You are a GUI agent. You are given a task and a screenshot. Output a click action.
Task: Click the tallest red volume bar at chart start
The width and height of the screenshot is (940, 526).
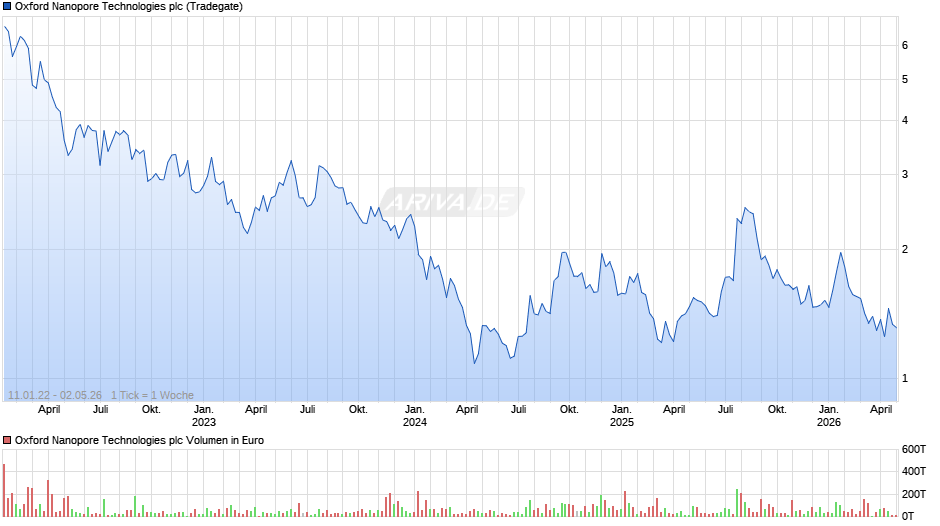tap(4, 490)
